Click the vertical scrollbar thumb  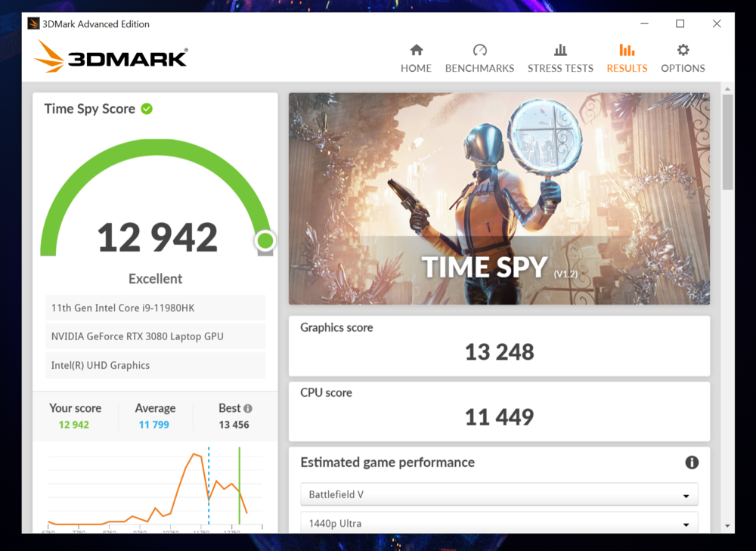(727, 142)
